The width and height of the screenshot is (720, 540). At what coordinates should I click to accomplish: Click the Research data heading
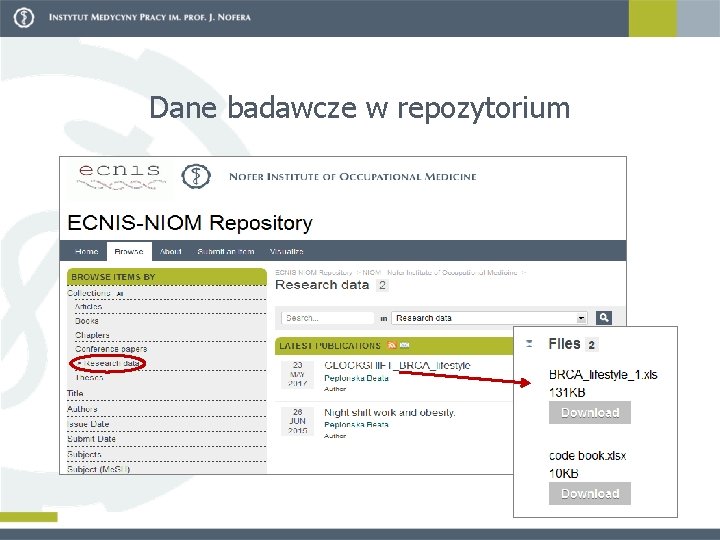pos(322,285)
